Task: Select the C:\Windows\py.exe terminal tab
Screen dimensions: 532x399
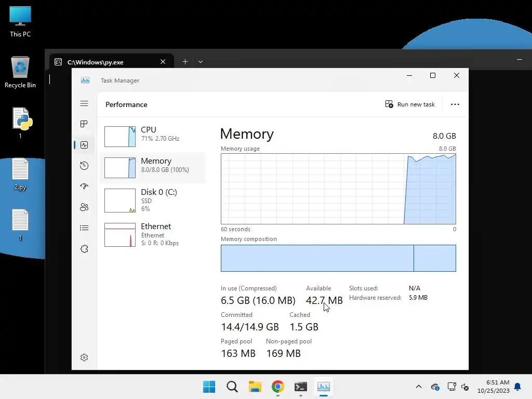Action: click(112, 62)
